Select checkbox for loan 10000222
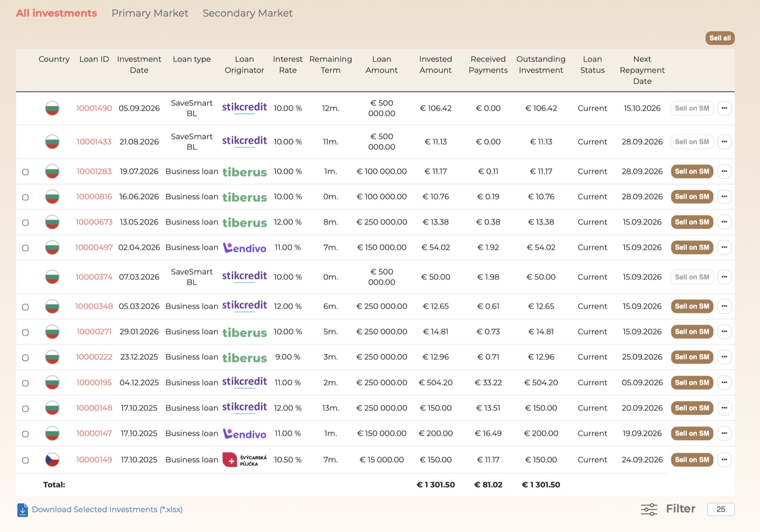The width and height of the screenshot is (760, 532). click(x=26, y=358)
